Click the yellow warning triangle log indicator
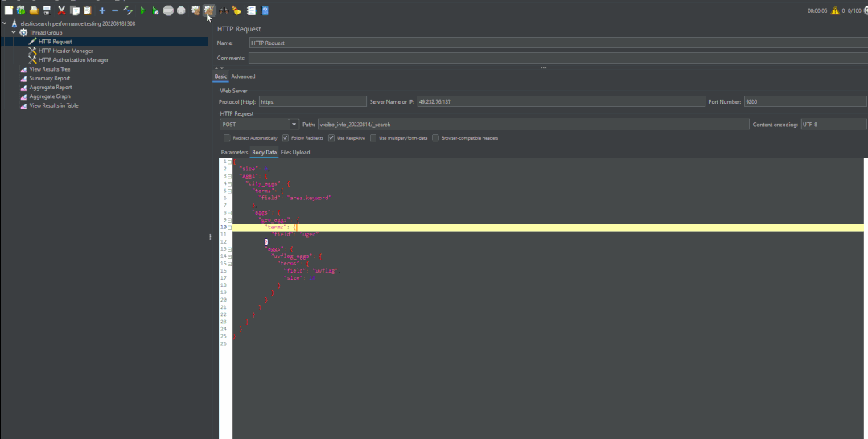Screen dimensions: 868x439 835,10
